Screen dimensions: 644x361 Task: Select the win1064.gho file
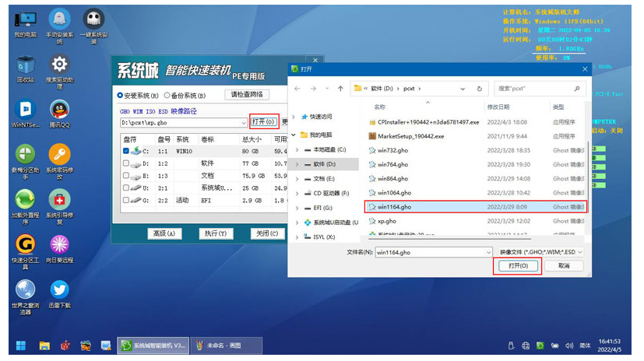394,192
